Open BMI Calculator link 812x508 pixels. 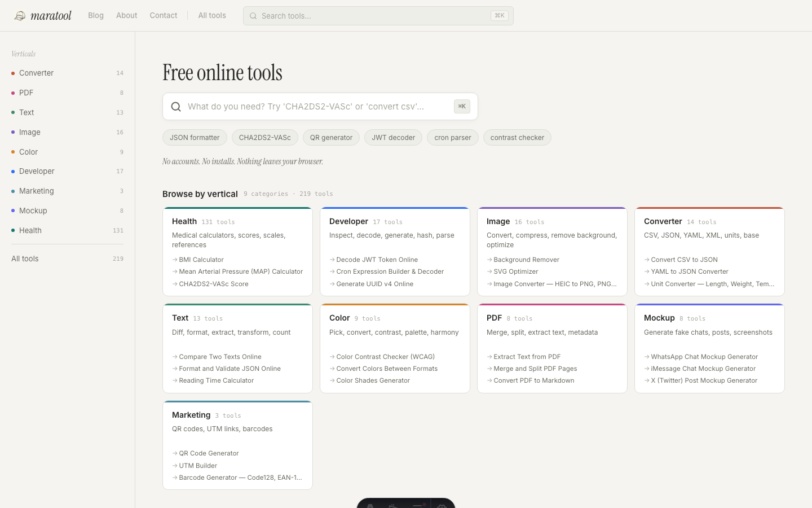pyautogui.click(x=198, y=260)
